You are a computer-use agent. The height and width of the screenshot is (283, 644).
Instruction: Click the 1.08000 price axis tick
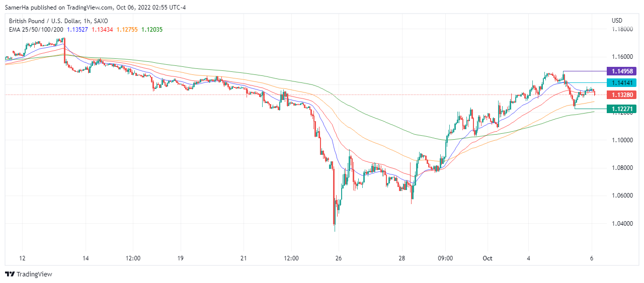pyautogui.click(x=622, y=167)
